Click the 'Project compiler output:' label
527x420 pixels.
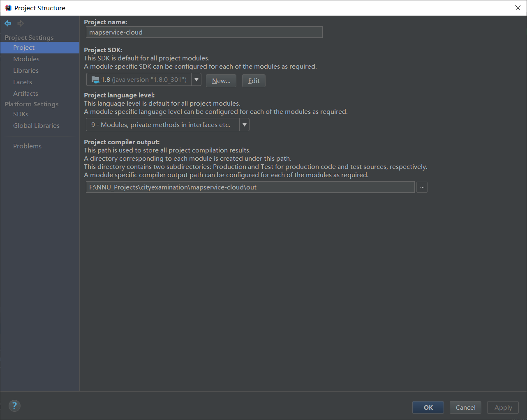(x=122, y=142)
